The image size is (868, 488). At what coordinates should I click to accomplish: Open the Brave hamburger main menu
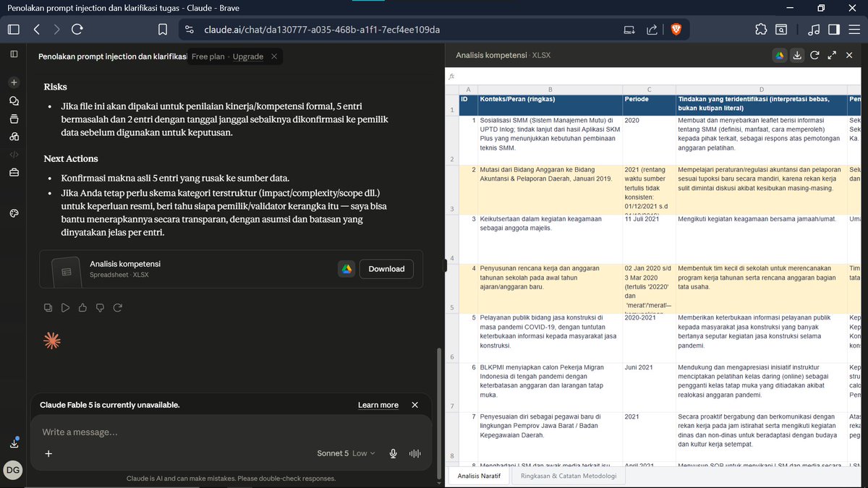[854, 30]
